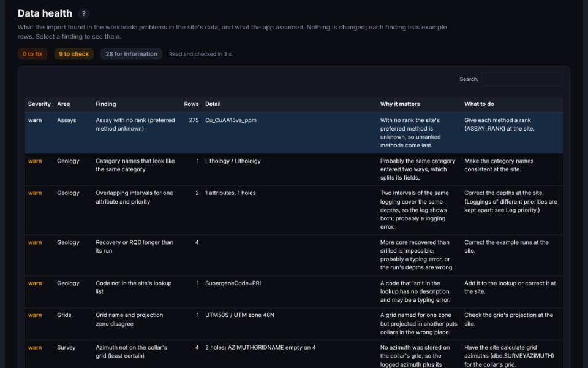Click 'Add it to the lookup or correct it'
This screenshot has height=368, width=588.
pyautogui.click(x=510, y=287)
